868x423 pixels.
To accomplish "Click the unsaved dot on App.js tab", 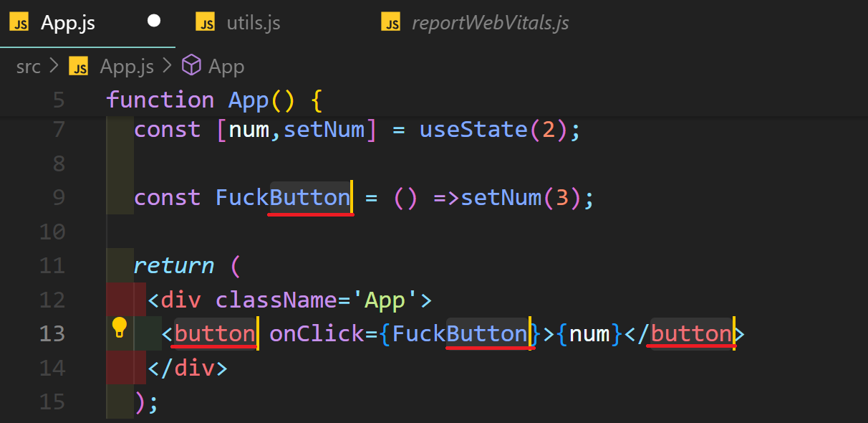I will tap(154, 22).
